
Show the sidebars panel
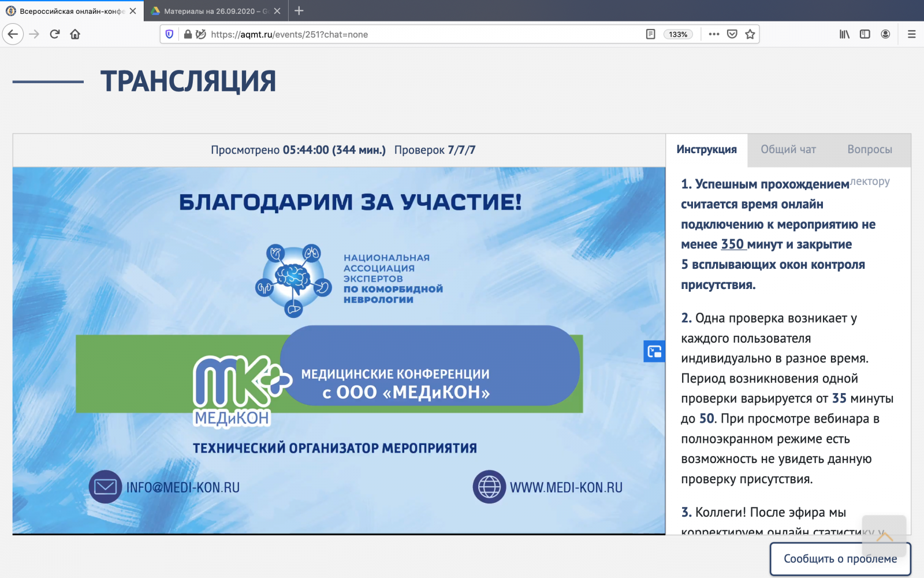pyautogui.click(x=865, y=34)
